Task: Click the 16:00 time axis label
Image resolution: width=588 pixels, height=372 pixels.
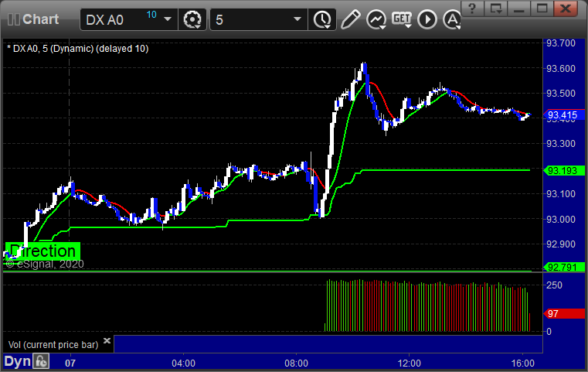Action: click(523, 363)
